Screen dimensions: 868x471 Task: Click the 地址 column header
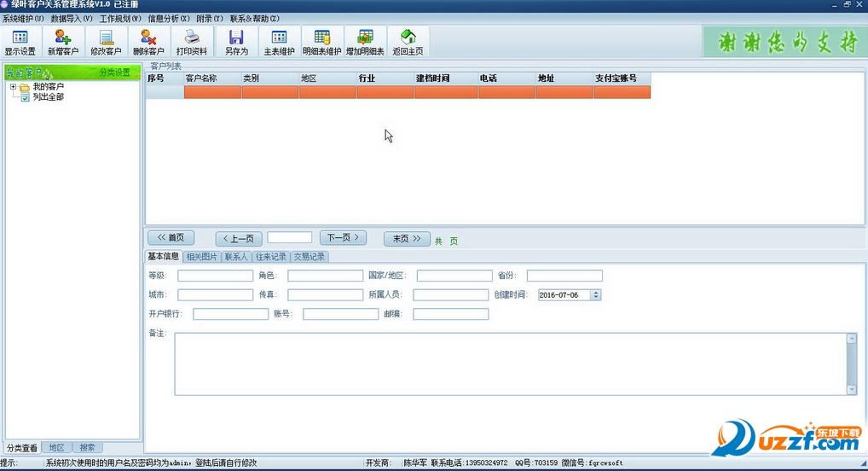(x=564, y=78)
